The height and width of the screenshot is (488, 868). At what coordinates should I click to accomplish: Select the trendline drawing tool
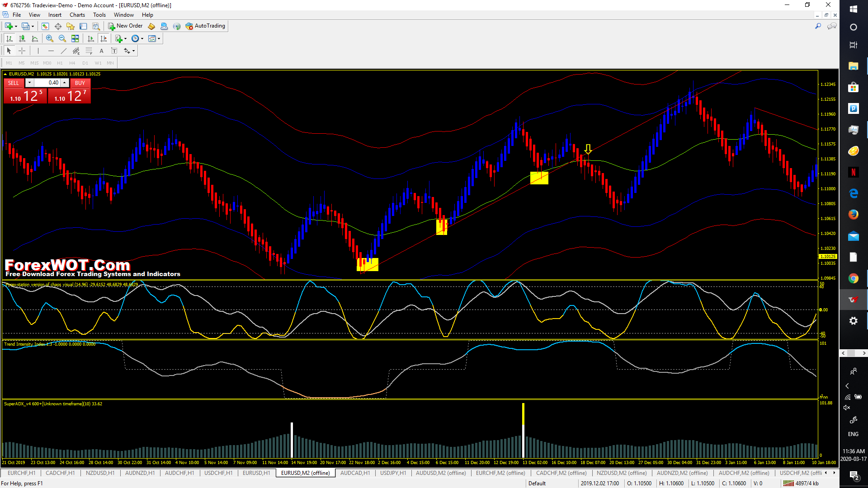[63, 51]
